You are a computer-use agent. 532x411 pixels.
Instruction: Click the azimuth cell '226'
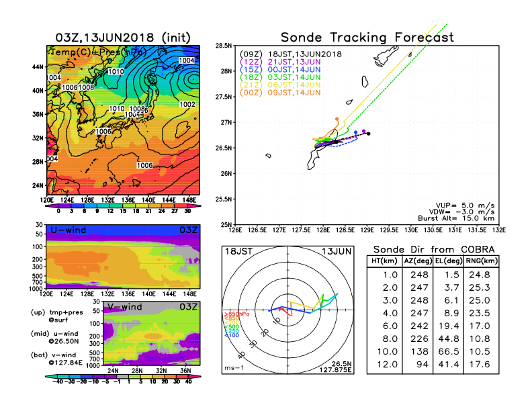[x=419, y=338]
